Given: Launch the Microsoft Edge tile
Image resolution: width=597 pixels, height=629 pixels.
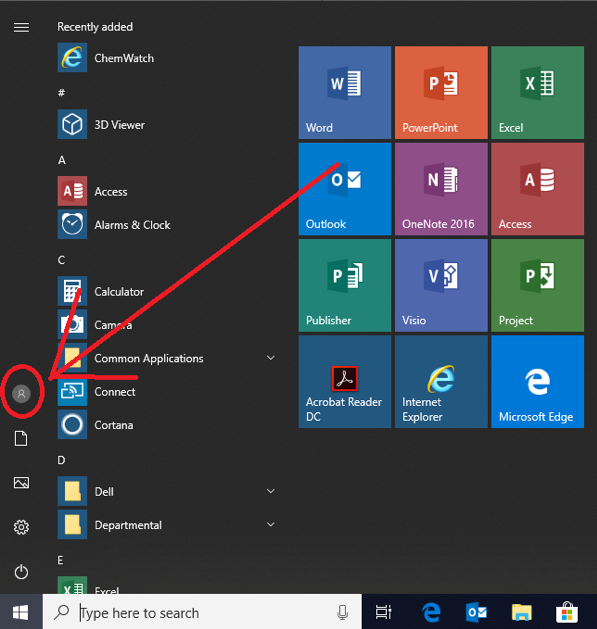Looking at the screenshot, I should click(x=537, y=381).
